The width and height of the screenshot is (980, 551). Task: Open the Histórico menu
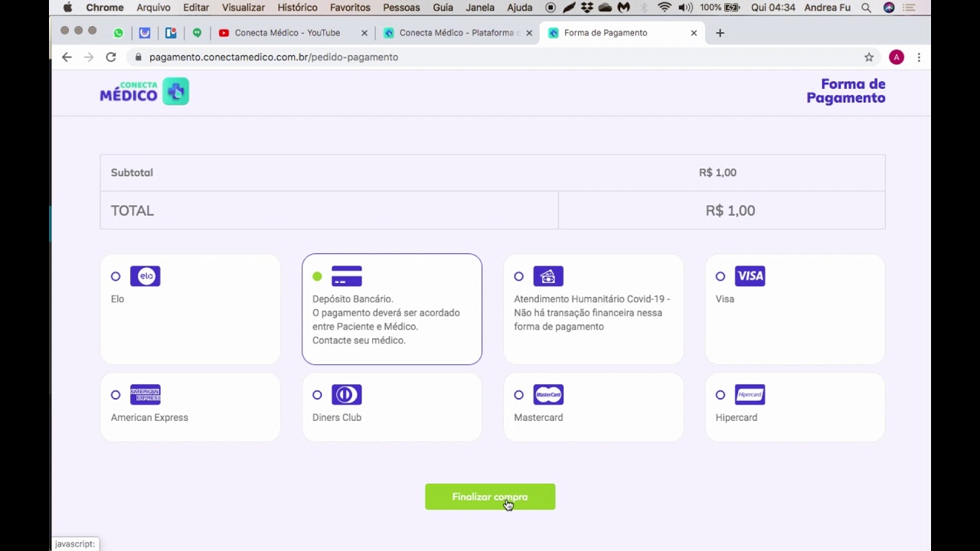coord(297,8)
